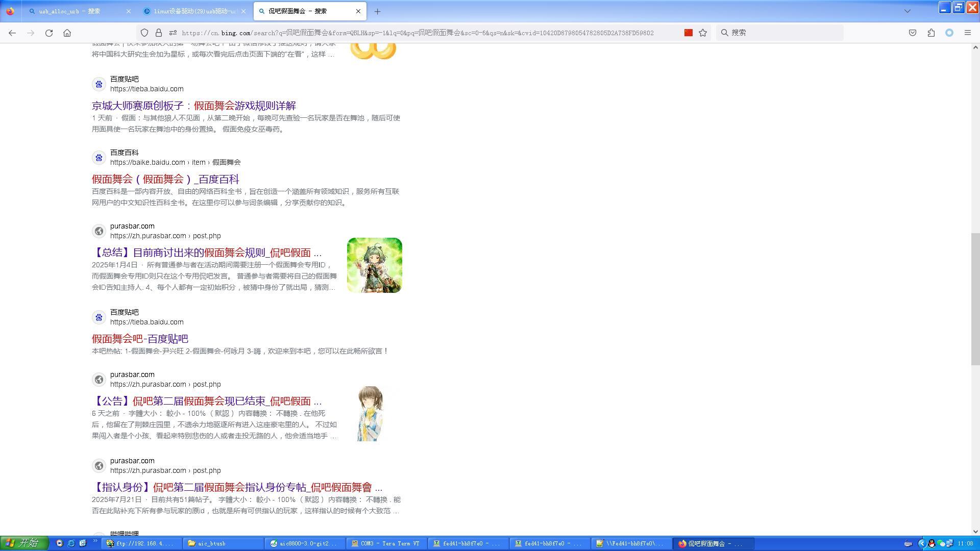
Task: Switch to COM3 - Tera Term VT window
Action: pyautogui.click(x=387, y=544)
